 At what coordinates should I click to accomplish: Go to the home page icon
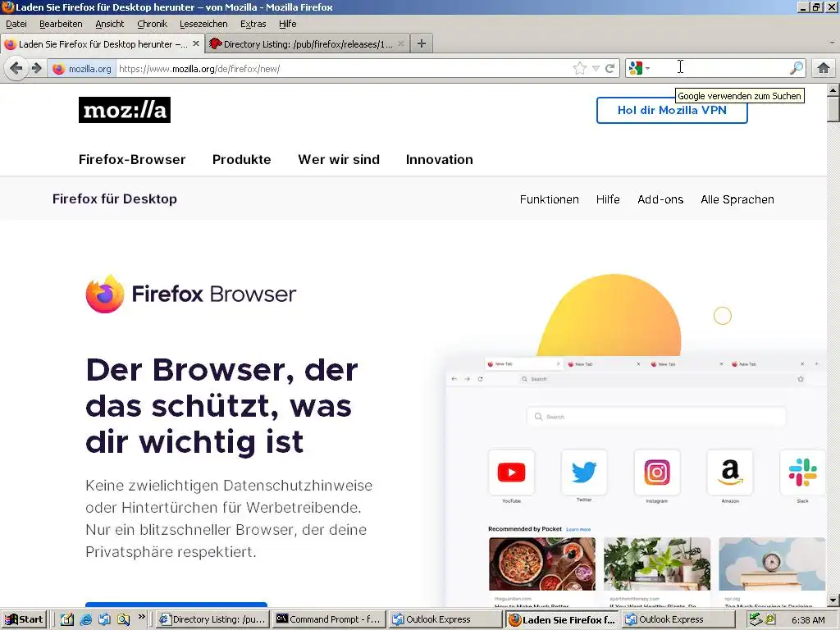tap(824, 68)
